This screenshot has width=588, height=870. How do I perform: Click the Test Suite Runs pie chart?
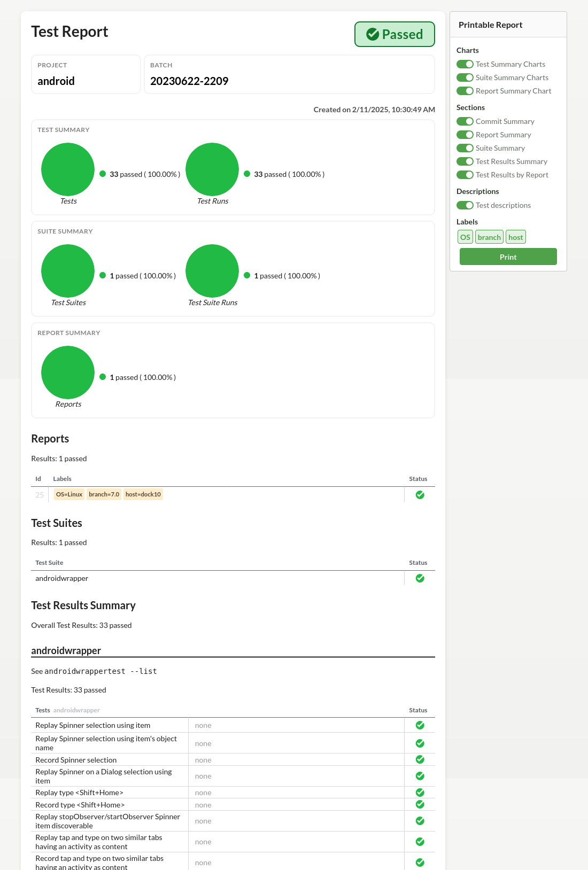click(212, 271)
